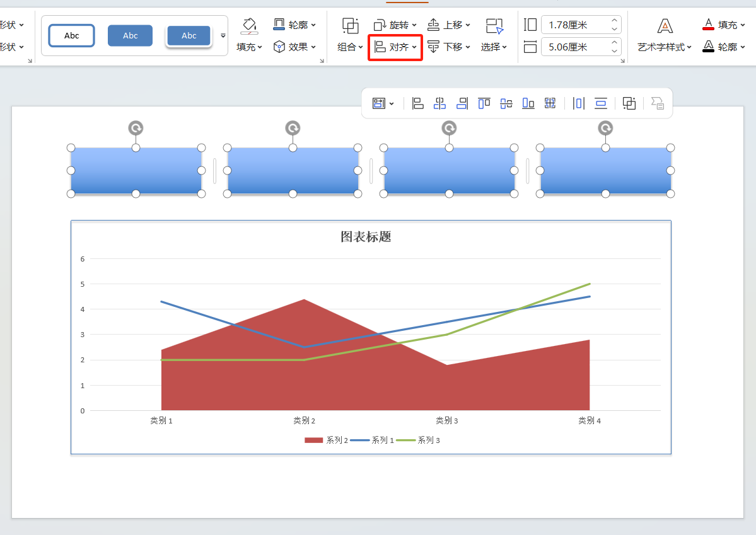Click the group shapes icon near 组合
The image size is (756, 535).
349,25
